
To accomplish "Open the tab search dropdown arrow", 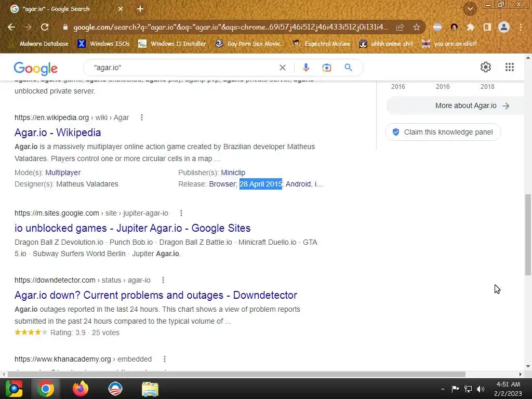I will (470, 9).
